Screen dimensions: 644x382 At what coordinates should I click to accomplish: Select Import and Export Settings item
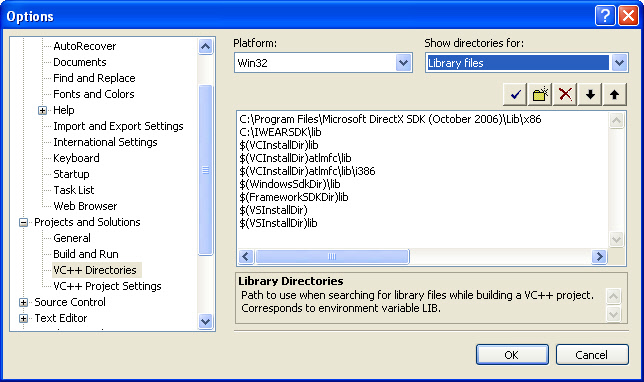click(x=118, y=126)
